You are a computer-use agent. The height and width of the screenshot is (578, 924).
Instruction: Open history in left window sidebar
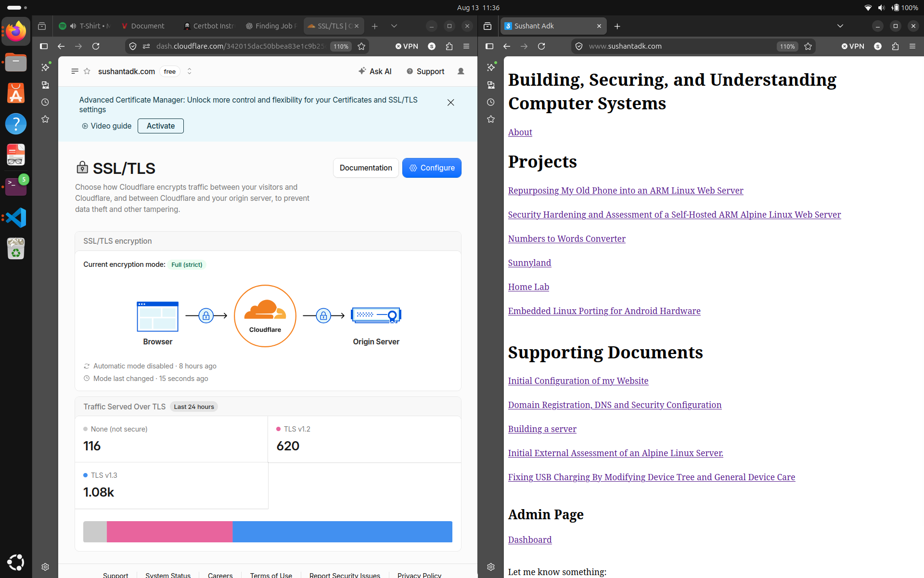point(45,102)
